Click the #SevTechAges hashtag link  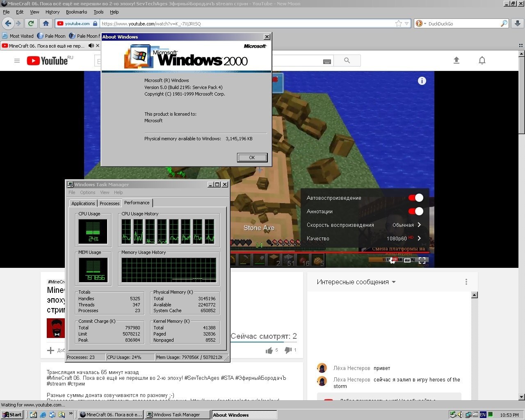tap(202, 378)
